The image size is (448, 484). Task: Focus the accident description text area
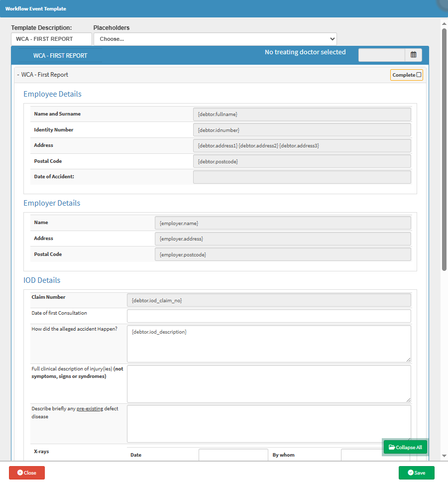click(x=269, y=344)
